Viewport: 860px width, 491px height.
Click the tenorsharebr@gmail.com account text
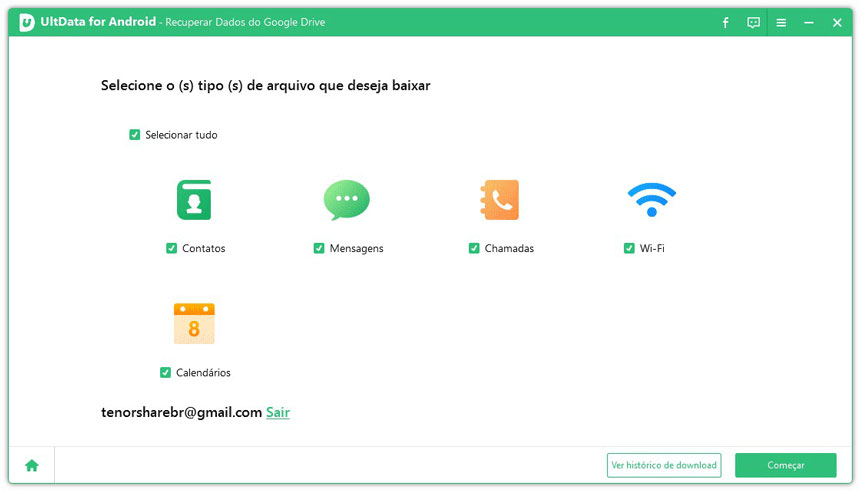click(x=182, y=413)
